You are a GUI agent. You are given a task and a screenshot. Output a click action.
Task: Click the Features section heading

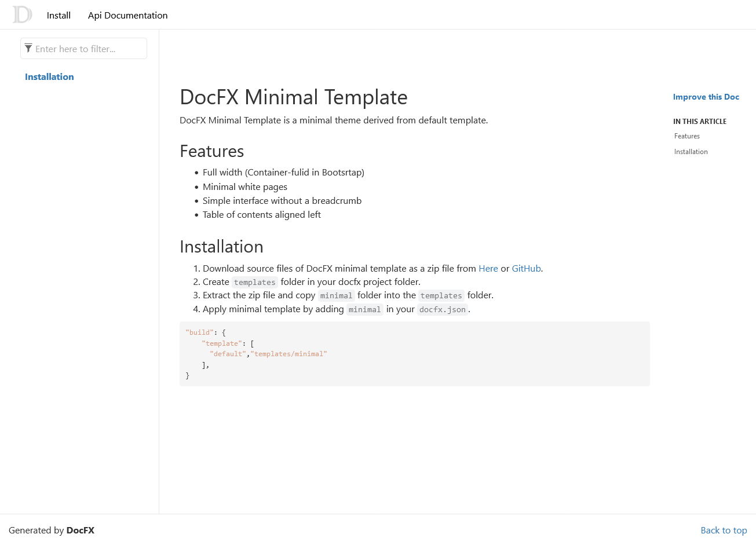(x=212, y=151)
